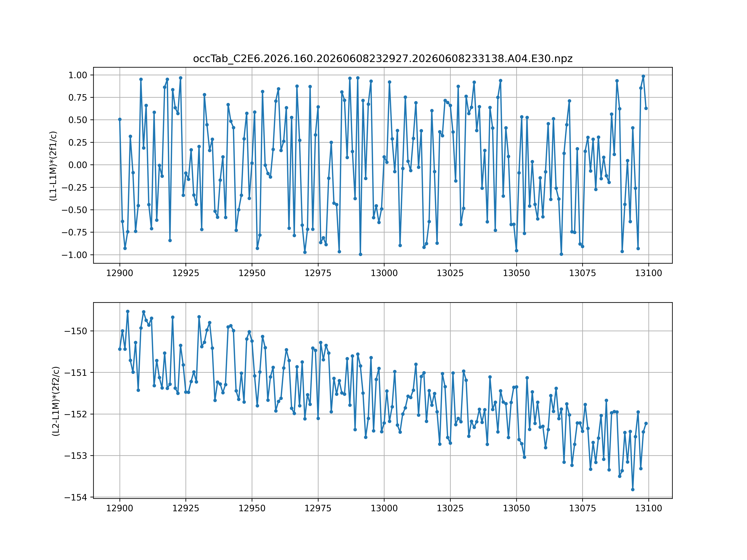Image resolution: width=747 pixels, height=560 pixels.
Task: Click the −1.00 y-axis tick label
Action: (74, 255)
